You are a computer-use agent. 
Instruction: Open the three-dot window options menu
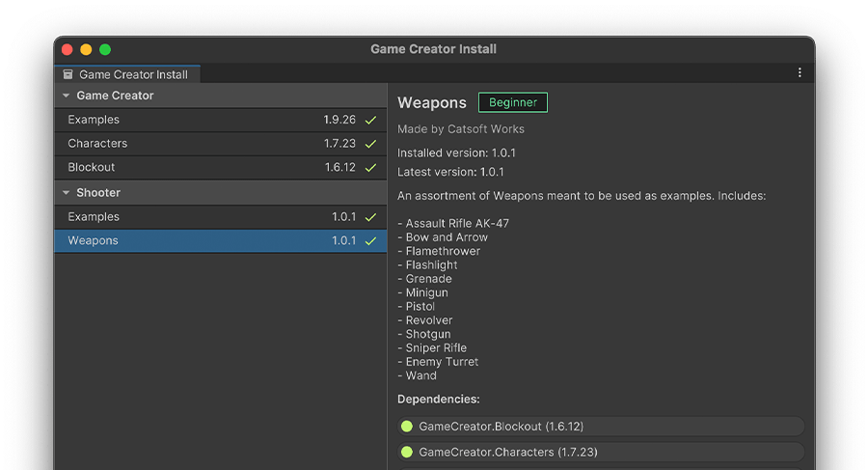point(800,72)
